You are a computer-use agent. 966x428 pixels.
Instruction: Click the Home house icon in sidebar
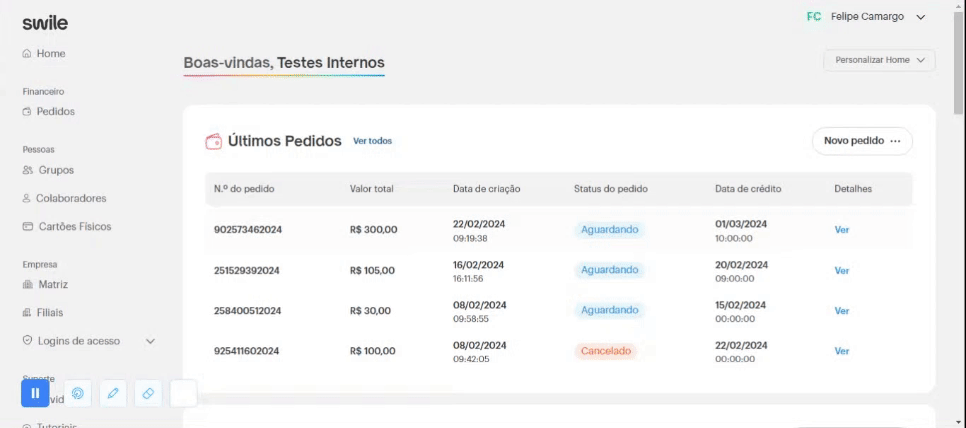pos(26,54)
